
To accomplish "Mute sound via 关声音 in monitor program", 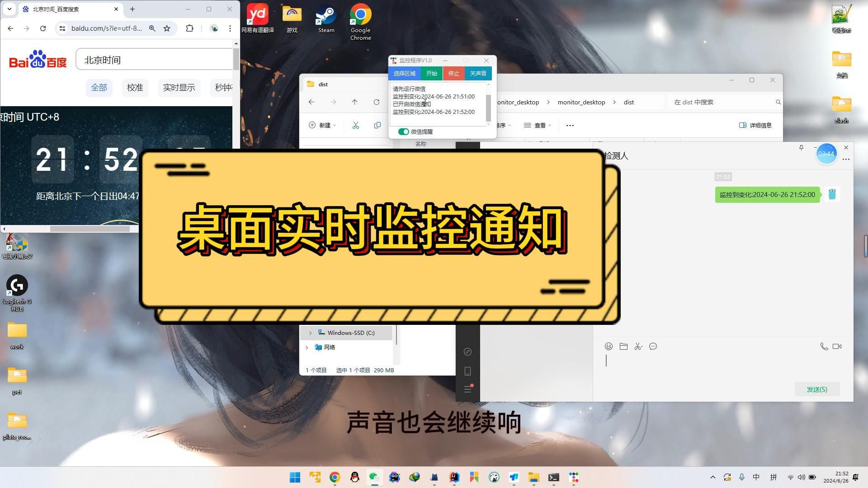I will pos(478,73).
